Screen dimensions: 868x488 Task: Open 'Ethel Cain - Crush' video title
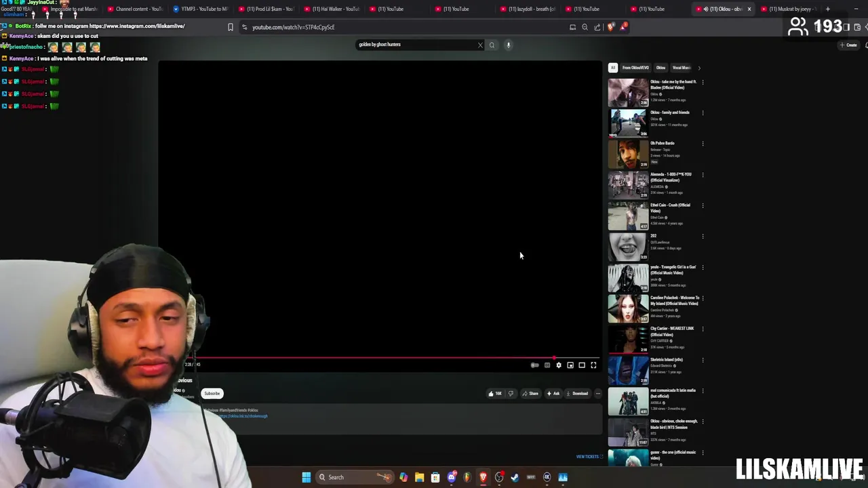tap(670, 208)
